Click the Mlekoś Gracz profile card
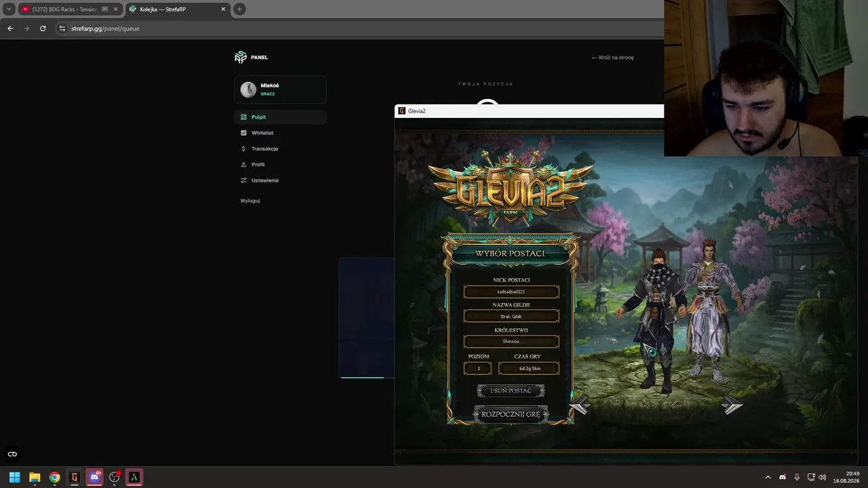This screenshot has width=868, height=488. 281,89
